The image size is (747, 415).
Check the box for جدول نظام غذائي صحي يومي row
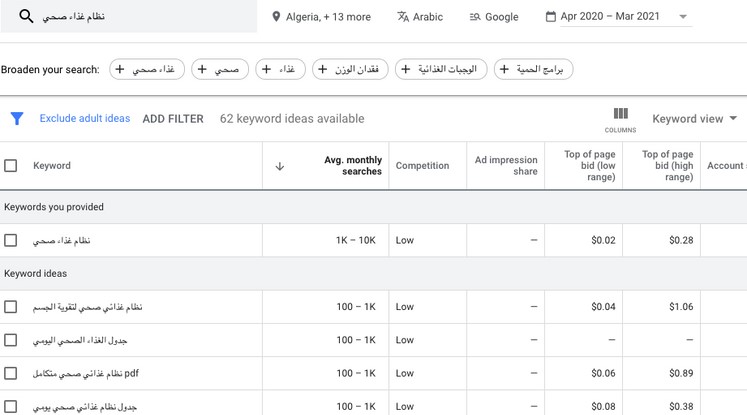pos(10,406)
